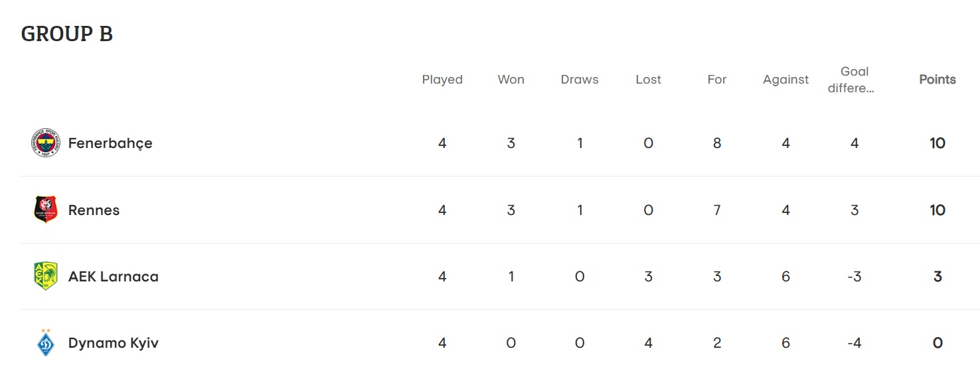The width and height of the screenshot is (980, 371).
Task: Click the Rennes club crest icon
Action: coord(45,210)
